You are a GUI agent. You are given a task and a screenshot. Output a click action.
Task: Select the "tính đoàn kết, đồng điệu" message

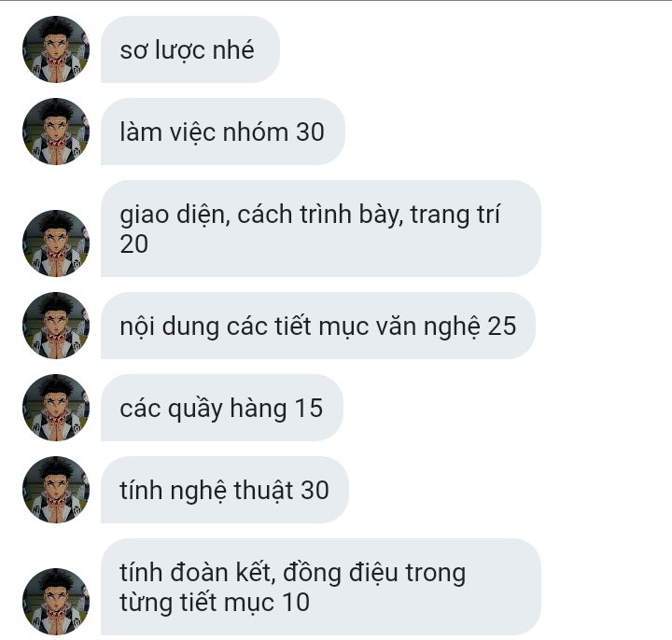pos(320,587)
